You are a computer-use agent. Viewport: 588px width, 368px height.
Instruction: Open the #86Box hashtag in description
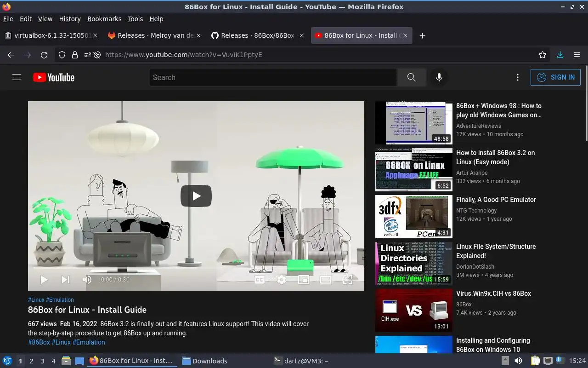click(x=39, y=342)
